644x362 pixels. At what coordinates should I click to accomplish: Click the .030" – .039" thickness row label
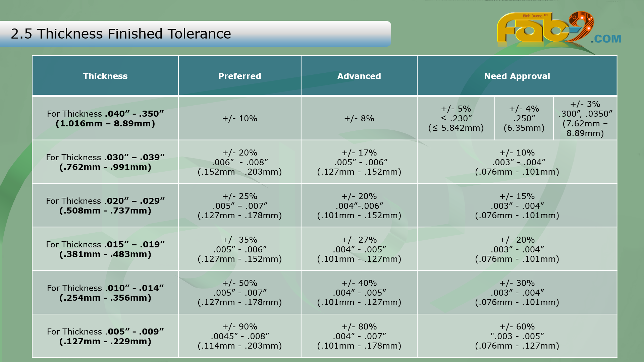[x=105, y=162]
